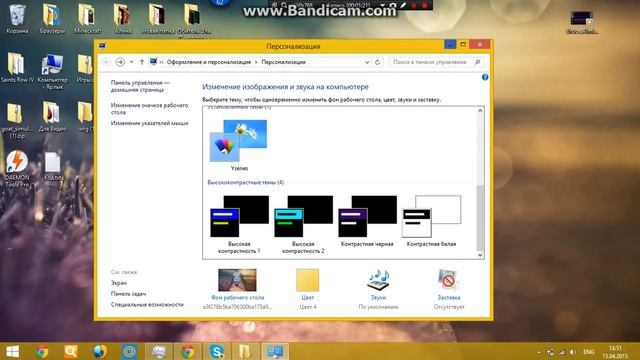Apply the Высокая контрастность 1 theme

click(239, 224)
